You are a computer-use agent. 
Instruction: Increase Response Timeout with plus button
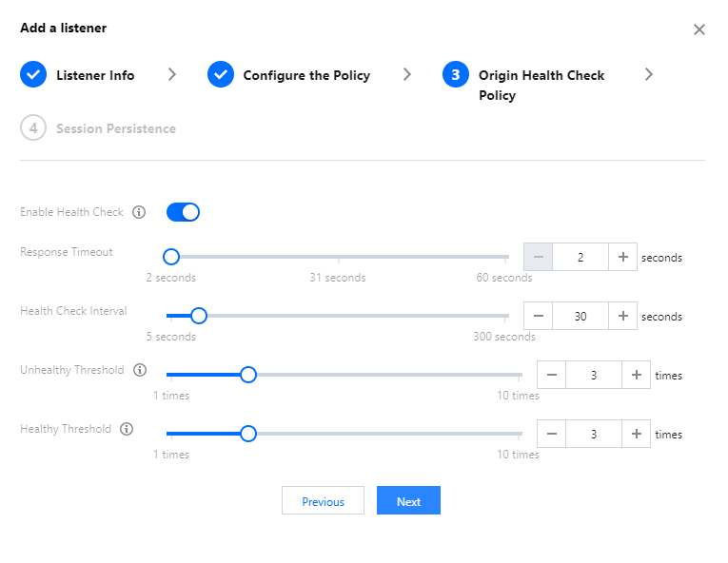(622, 257)
